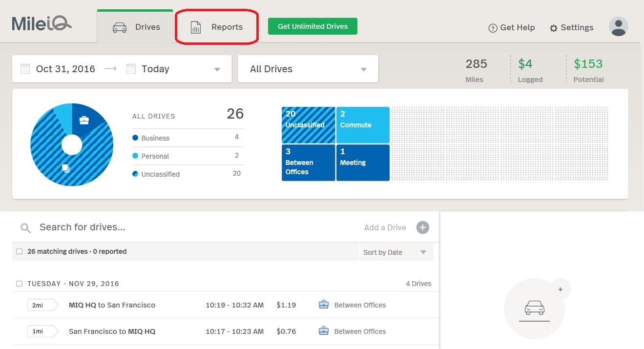644x349 pixels.
Task: Open Settings
Action: [571, 28]
